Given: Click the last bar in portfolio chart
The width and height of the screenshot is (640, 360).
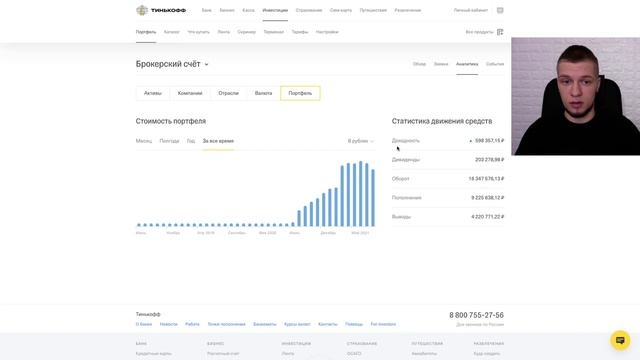Looking at the screenshot, I should (373, 198).
